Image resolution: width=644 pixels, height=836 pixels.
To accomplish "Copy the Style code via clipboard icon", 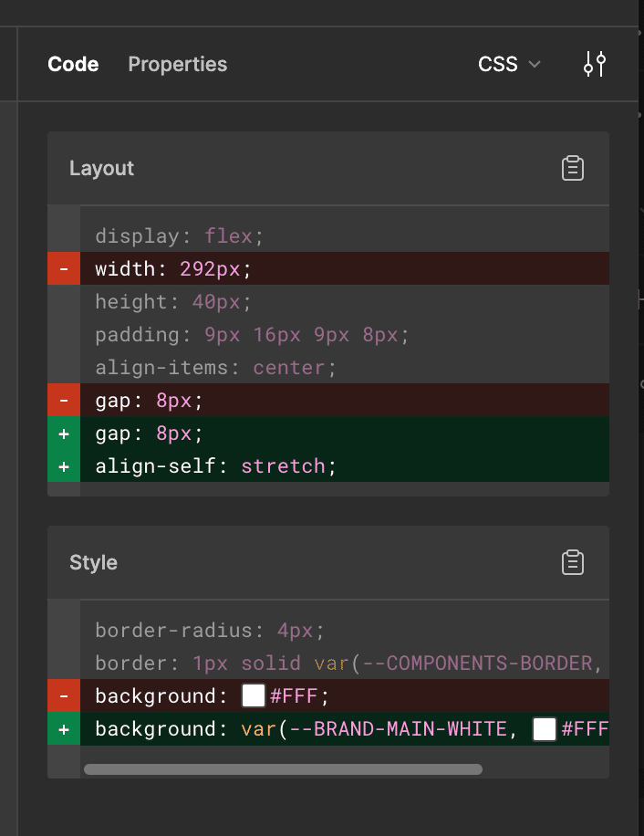I will coord(573,562).
